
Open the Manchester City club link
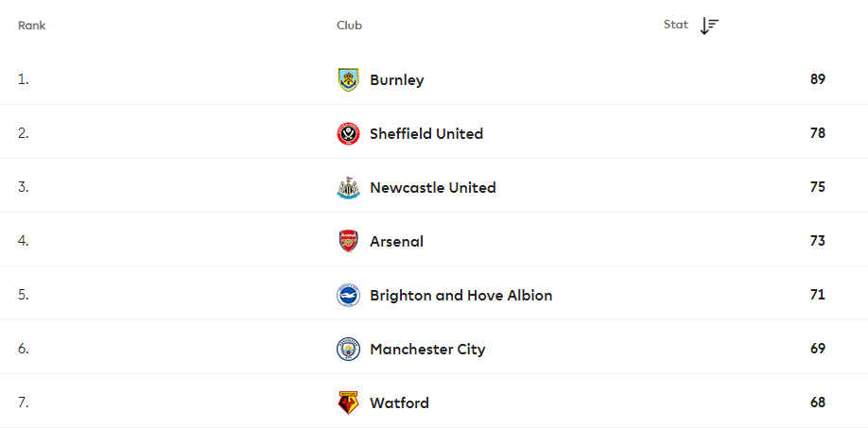(427, 350)
